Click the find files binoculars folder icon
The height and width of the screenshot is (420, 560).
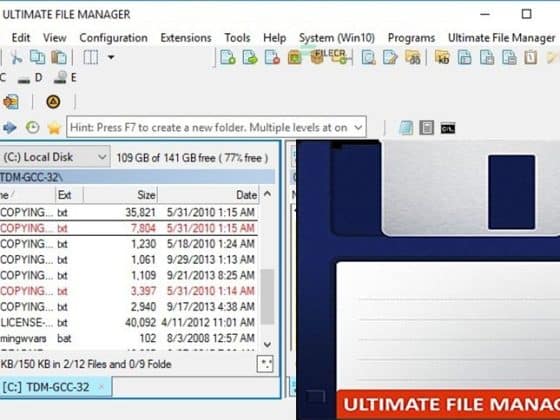click(413, 57)
